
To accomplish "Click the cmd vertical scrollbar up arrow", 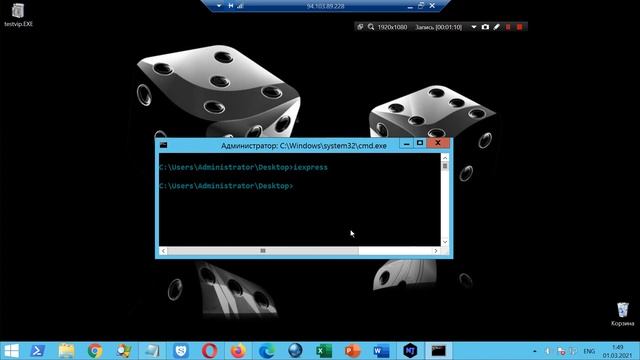I will [445, 158].
